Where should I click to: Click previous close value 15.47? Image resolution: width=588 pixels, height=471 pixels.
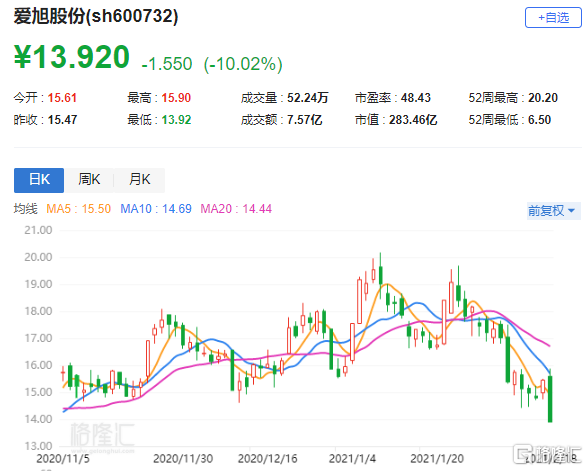pos(62,120)
